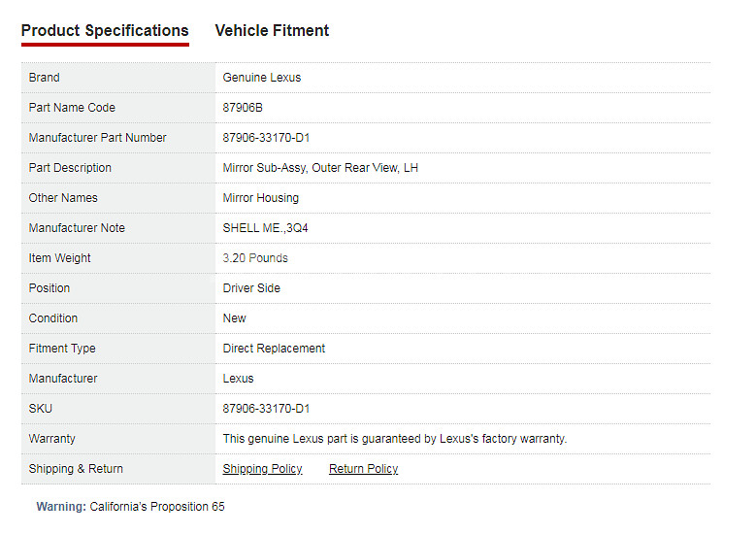Click the 3.20 Pounds item weight value
The width and height of the screenshot is (756, 534).
[255, 258]
